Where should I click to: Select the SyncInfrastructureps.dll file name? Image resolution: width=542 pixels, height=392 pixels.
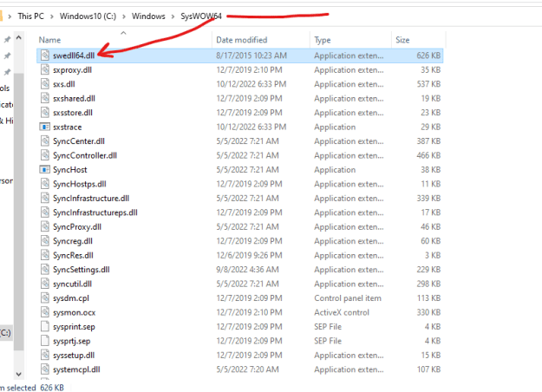coord(95,212)
